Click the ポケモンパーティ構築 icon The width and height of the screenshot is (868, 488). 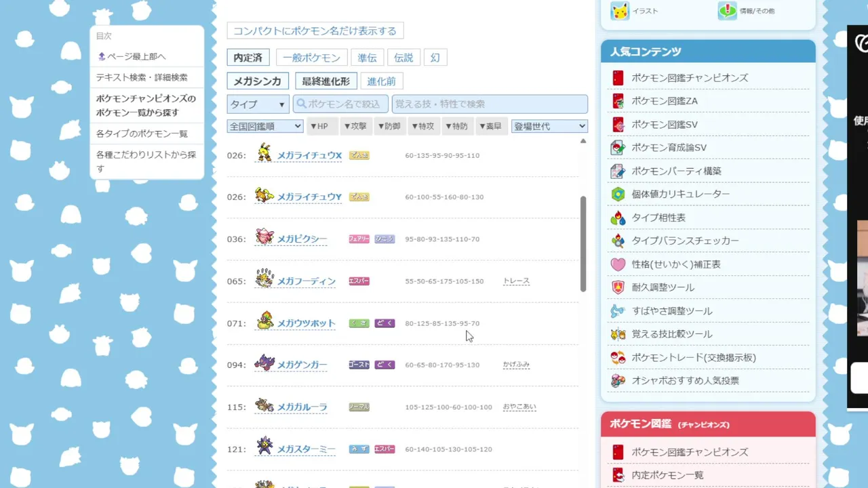point(618,171)
